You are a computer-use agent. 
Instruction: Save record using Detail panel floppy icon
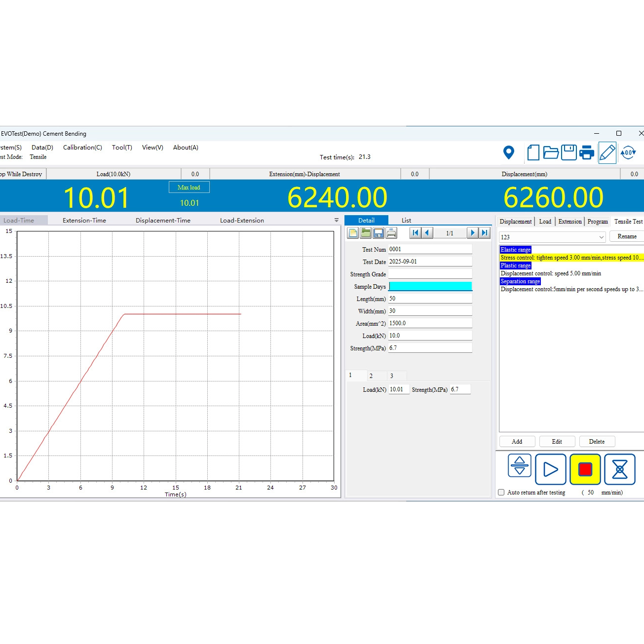click(x=379, y=233)
